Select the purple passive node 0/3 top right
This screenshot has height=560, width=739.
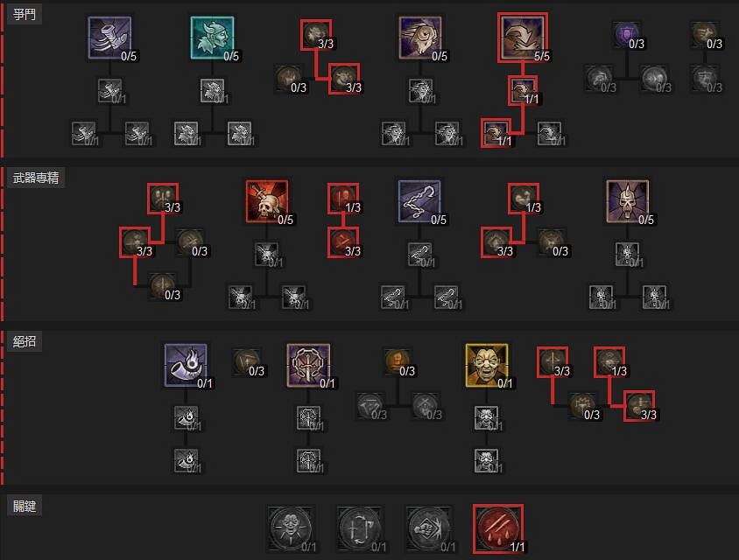[x=629, y=35]
